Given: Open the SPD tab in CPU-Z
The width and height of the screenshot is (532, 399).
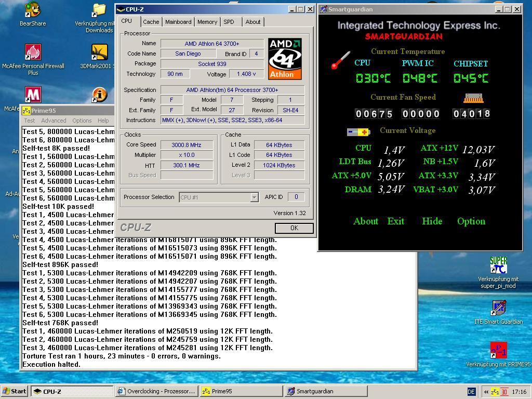Looking at the screenshot, I should coord(229,22).
